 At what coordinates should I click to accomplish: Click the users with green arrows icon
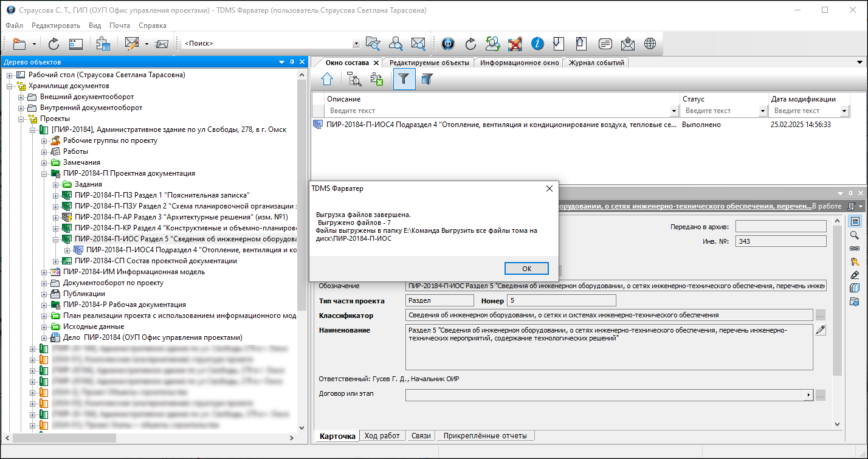point(493,44)
